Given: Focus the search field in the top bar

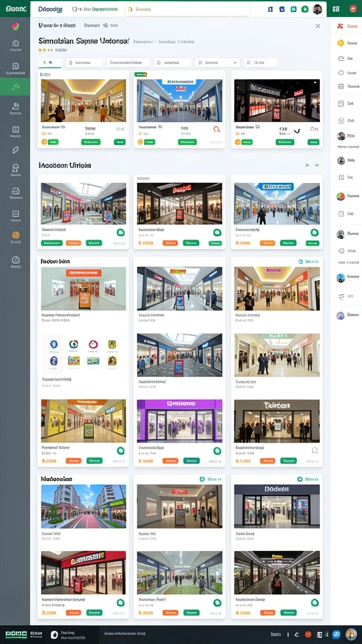Looking at the screenshot, I should [187, 9].
